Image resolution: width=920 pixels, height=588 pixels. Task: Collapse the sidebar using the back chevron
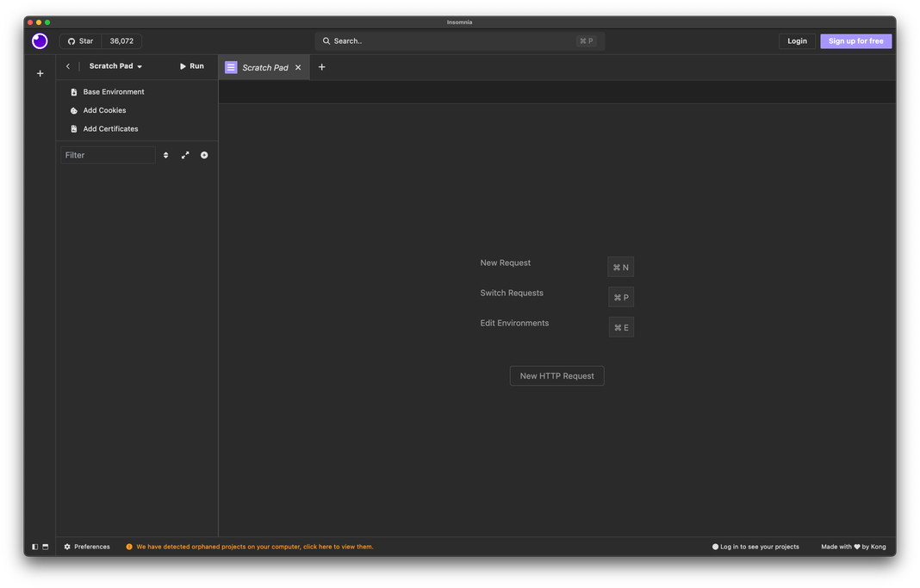click(67, 65)
